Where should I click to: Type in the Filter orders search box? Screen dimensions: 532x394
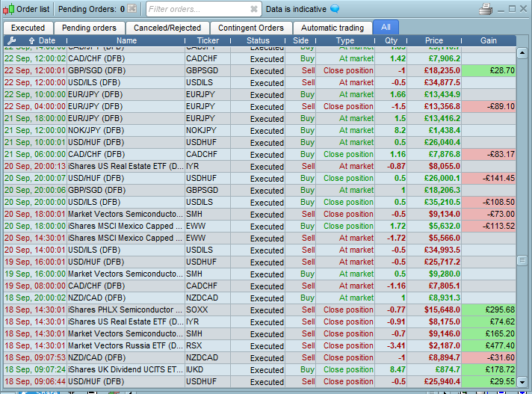point(196,9)
